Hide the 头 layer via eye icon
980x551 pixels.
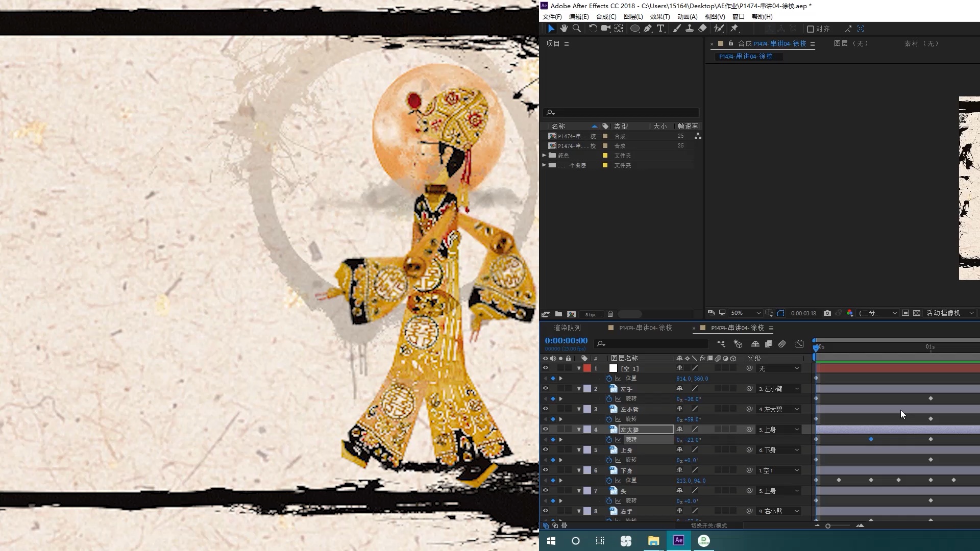[546, 491]
